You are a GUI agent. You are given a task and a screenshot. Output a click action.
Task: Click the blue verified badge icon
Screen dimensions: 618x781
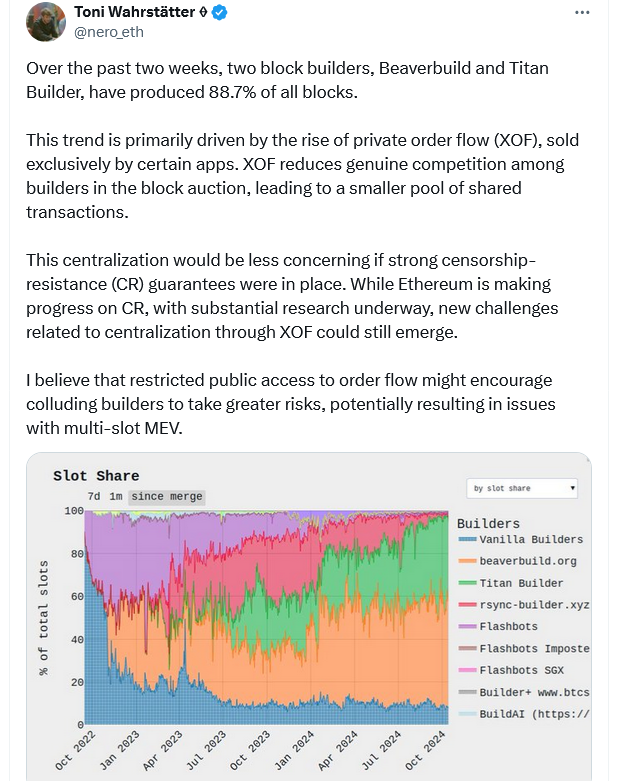(220, 12)
